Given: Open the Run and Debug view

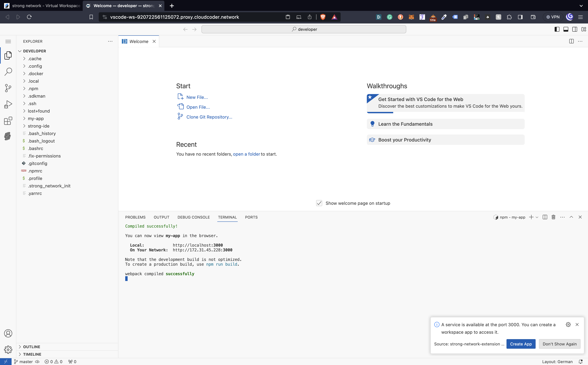Looking at the screenshot, I should (8, 104).
